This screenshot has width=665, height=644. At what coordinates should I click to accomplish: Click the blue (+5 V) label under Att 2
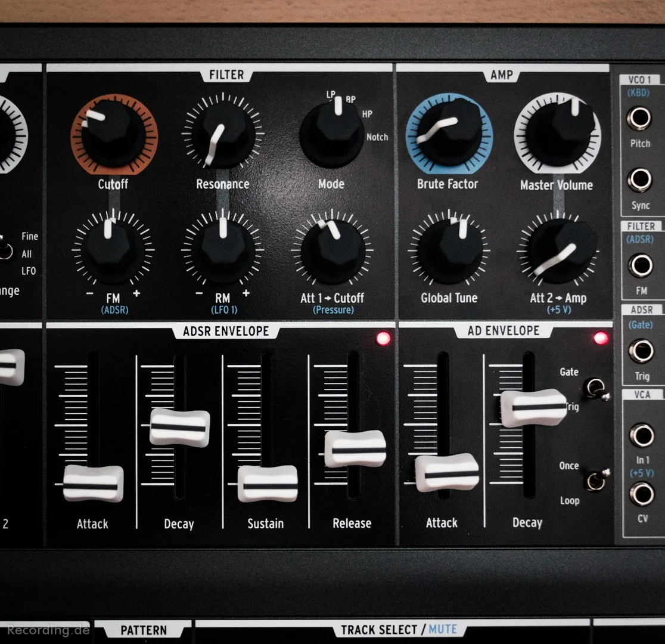pos(559,309)
